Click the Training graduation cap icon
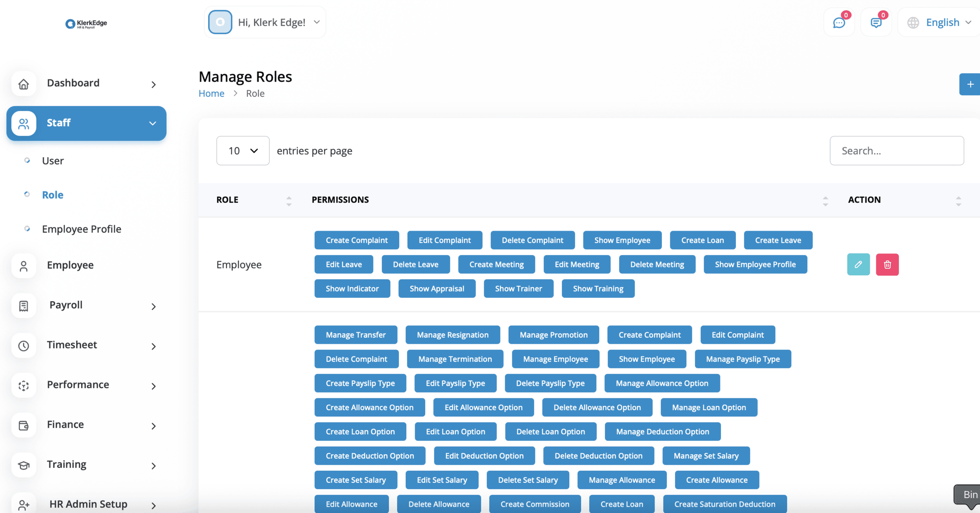The image size is (980, 513). tap(24, 465)
